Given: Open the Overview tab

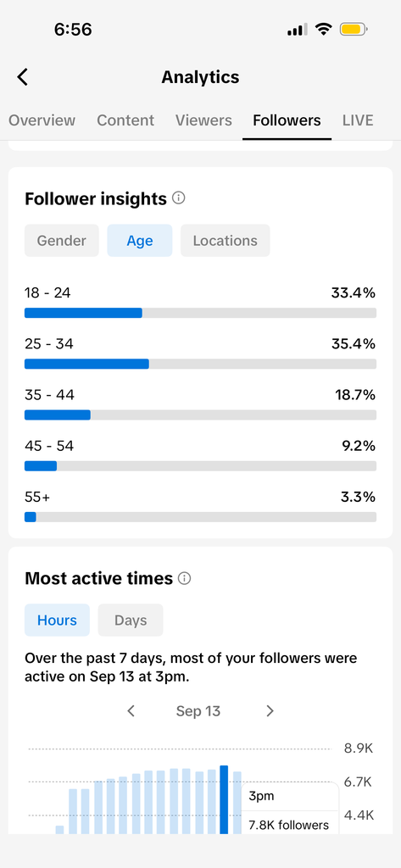Looking at the screenshot, I should click(x=42, y=120).
